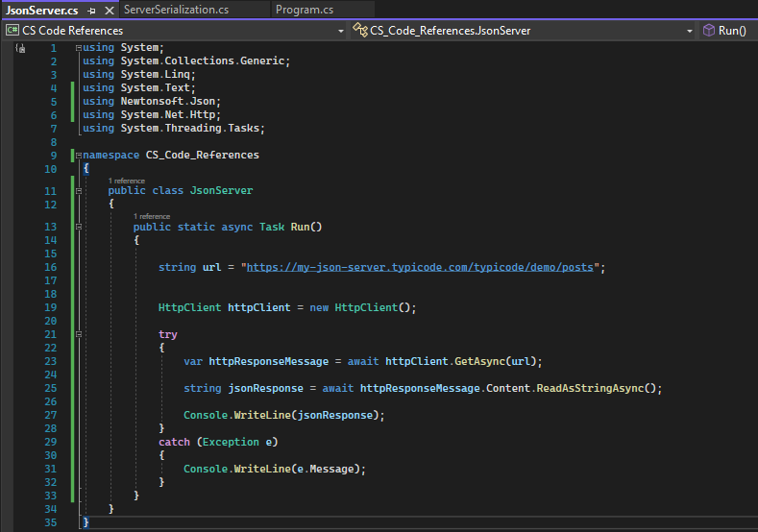Click the typicode demo posts URL
This screenshot has width=758, height=532.
click(x=423, y=267)
